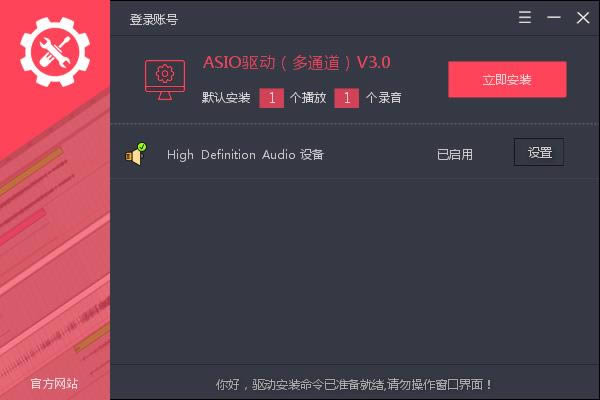600x400 pixels.
Task: Set the playback channel count field
Action: point(271,98)
